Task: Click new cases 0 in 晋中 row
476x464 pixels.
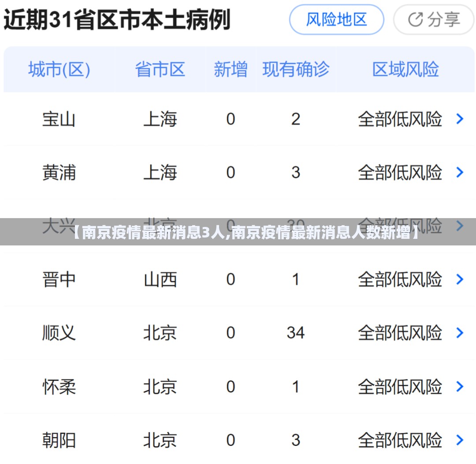Action: point(231,279)
